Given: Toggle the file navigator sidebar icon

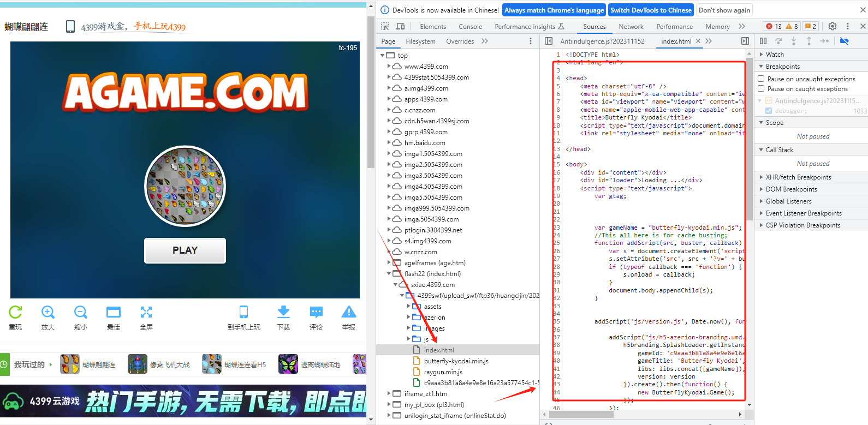Looking at the screenshot, I should [549, 41].
